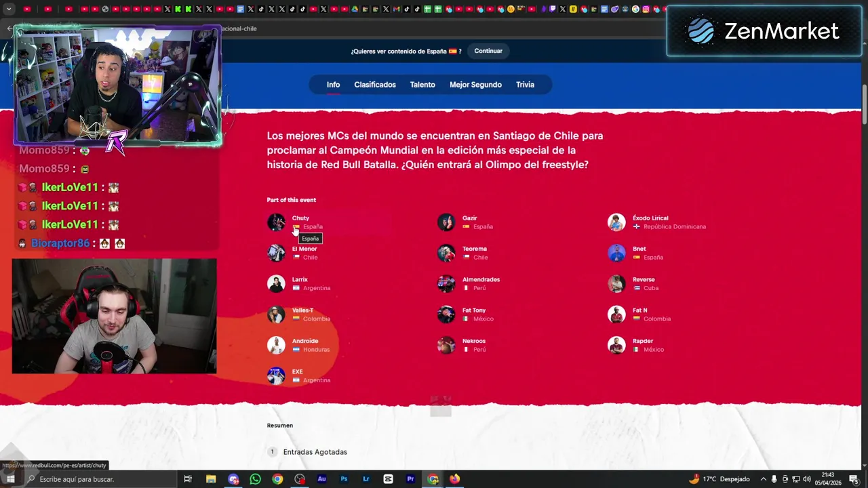Open the first Chrome taskbar icon

277,479
